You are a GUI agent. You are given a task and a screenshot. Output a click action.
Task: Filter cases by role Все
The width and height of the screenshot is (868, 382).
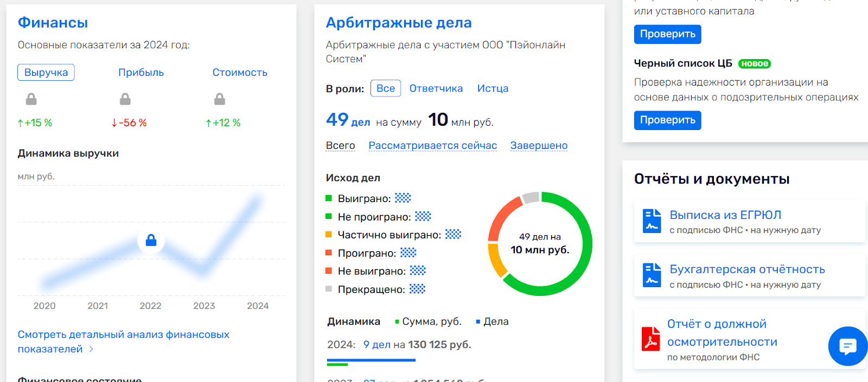tap(386, 88)
